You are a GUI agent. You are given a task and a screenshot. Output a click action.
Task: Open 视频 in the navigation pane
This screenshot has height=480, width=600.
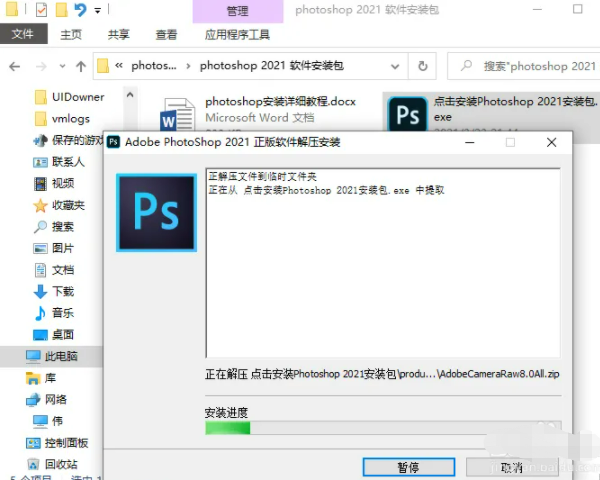click(x=54, y=183)
